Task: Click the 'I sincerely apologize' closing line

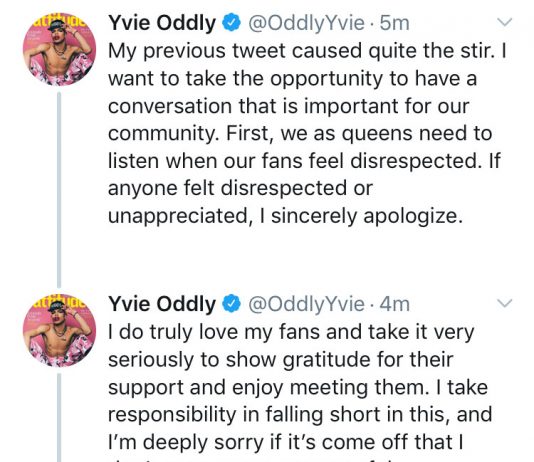Action: (285, 216)
